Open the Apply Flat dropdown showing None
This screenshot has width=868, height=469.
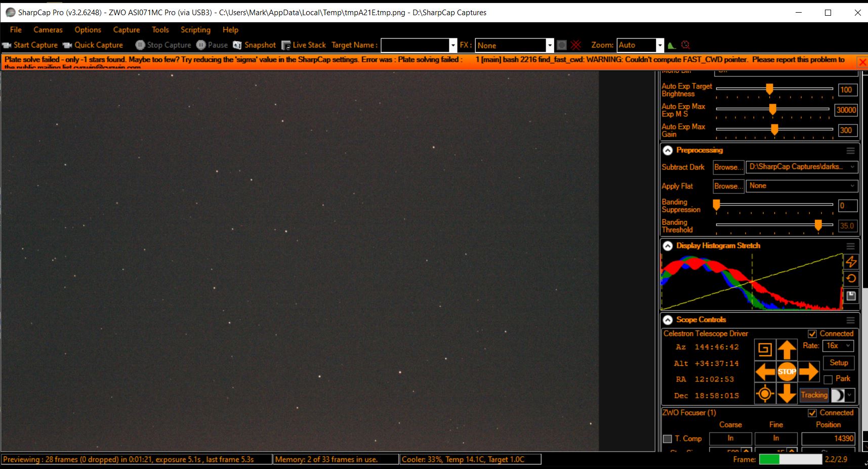[802, 186]
